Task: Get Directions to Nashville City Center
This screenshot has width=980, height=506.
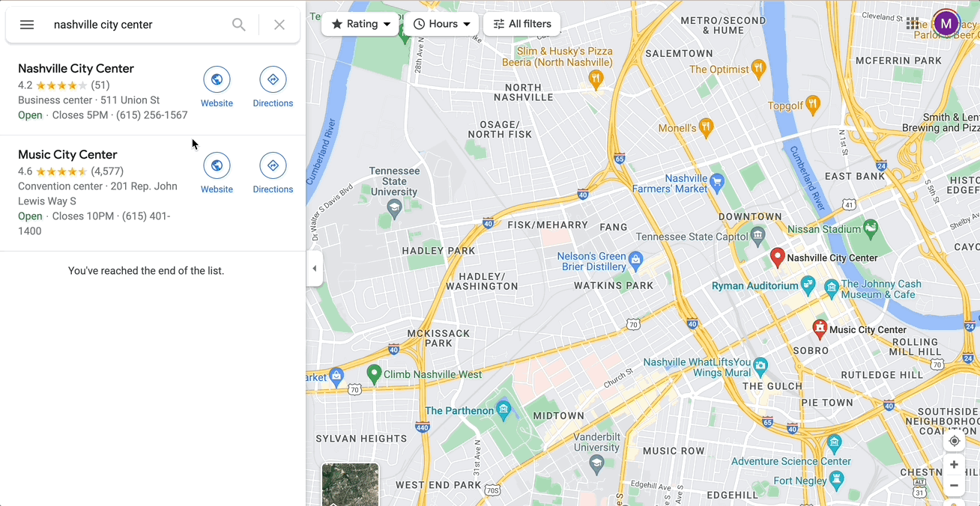Action: coord(273,88)
